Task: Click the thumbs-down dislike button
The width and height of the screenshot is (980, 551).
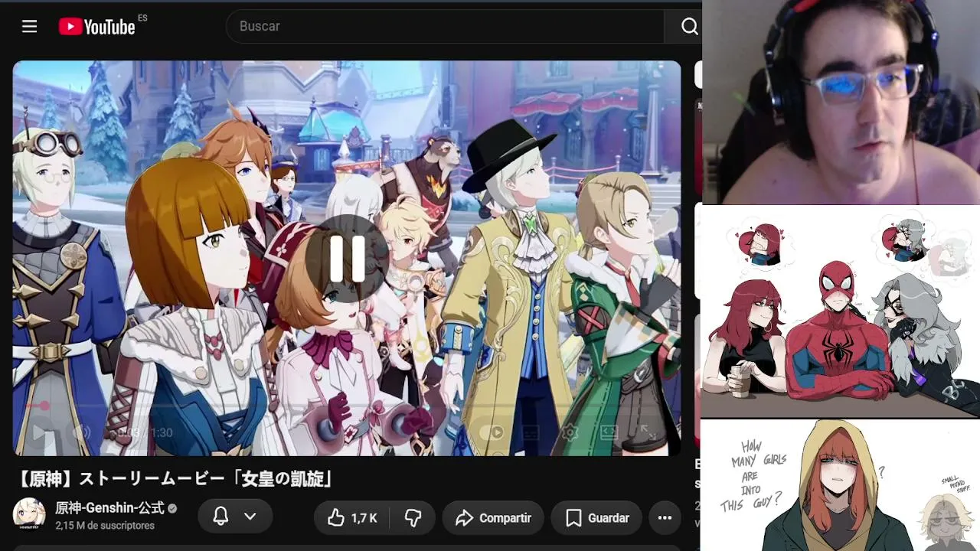Action: pos(413,518)
